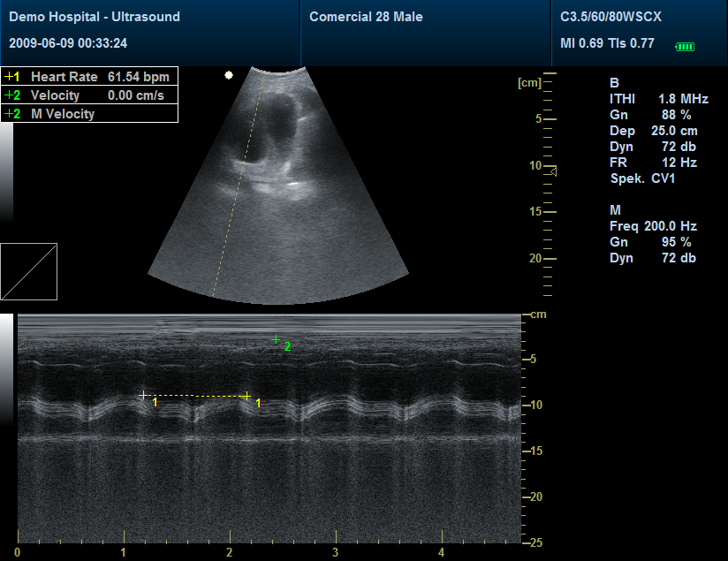This screenshot has height=561, width=728.
Task: Select the focus triangle marker on depth scale
Action: click(x=552, y=171)
